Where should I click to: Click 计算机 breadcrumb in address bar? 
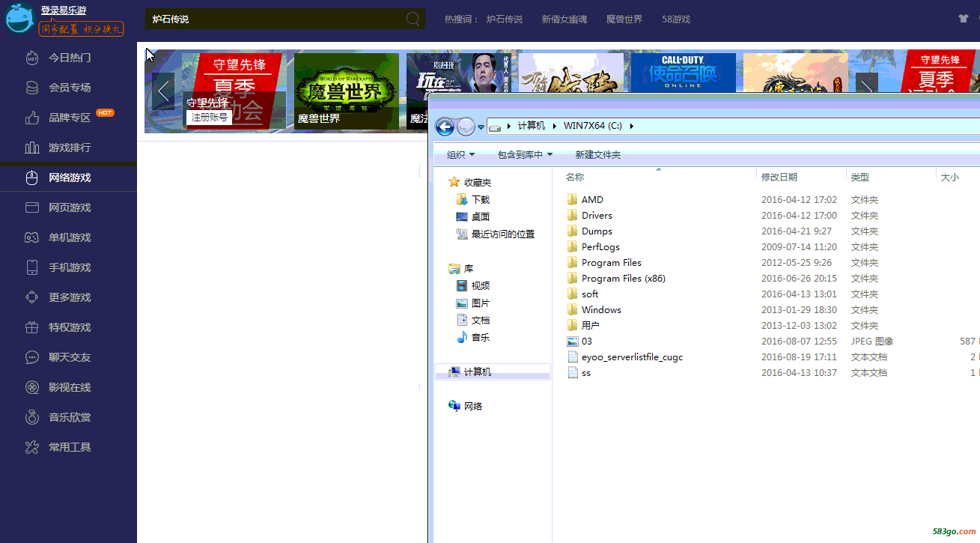(532, 126)
